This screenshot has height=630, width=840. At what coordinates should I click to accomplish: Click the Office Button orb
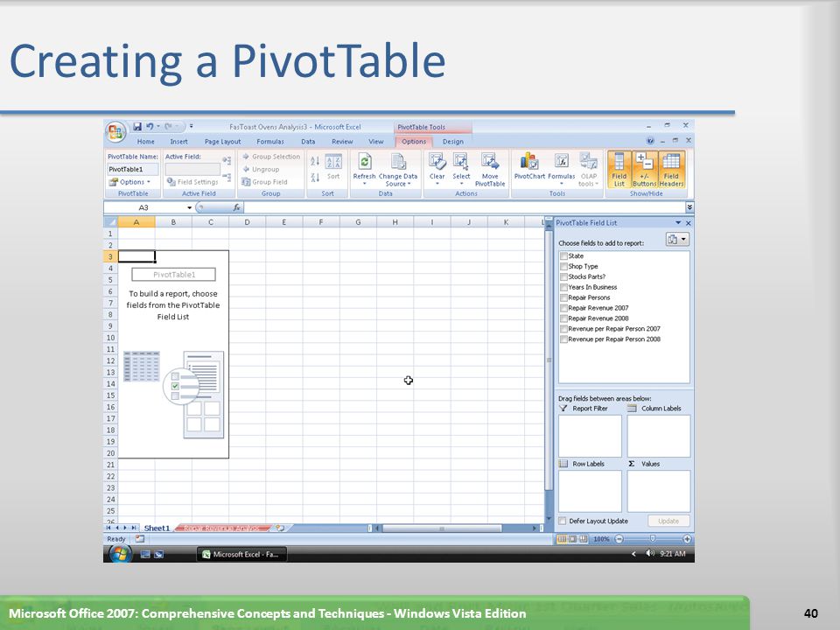pyautogui.click(x=115, y=131)
